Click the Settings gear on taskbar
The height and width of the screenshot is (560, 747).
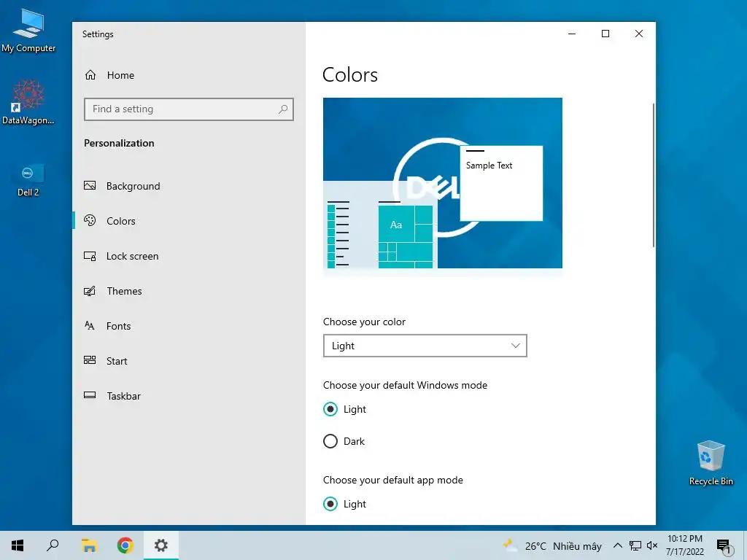[161, 545]
